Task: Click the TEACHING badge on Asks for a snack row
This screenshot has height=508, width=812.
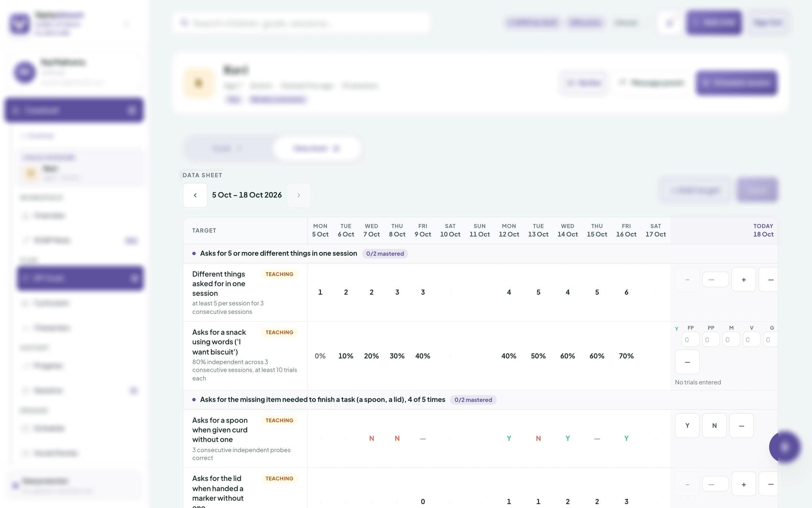Action: pyautogui.click(x=279, y=333)
